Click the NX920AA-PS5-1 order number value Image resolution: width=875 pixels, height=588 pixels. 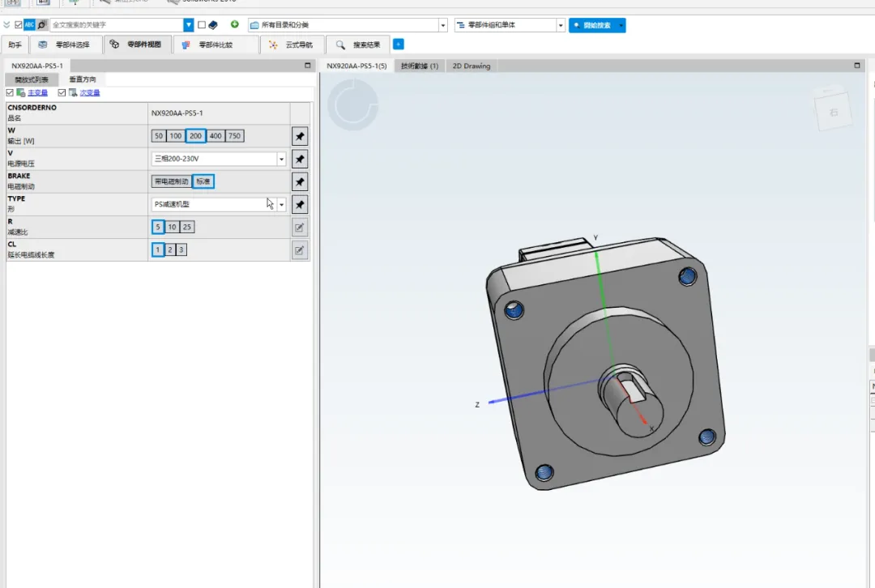177,113
